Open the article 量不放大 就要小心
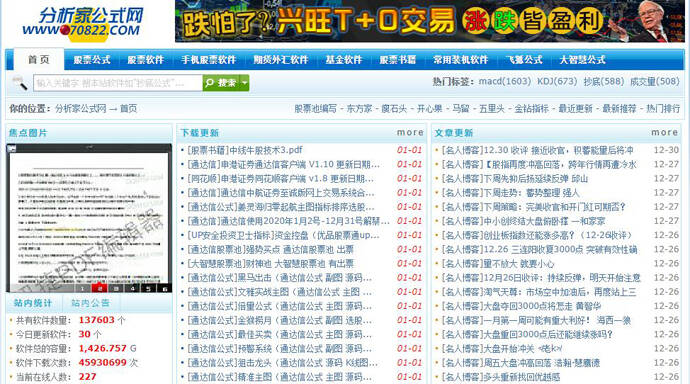This screenshot has width=690, height=384. coord(498,263)
